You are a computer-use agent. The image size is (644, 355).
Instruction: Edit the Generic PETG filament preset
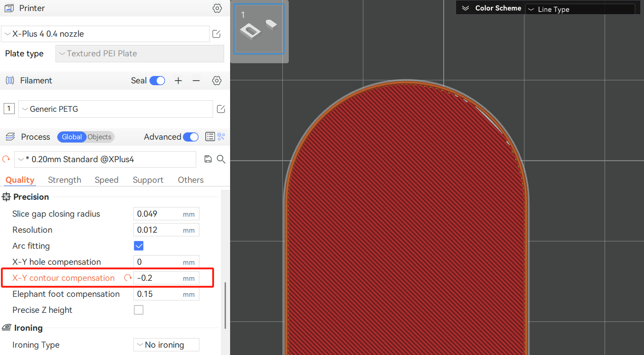coord(220,109)
